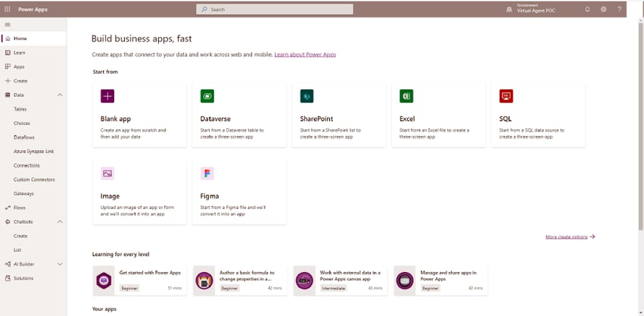Go to Solutions in the sidebar
This screenshot has width=644, height=316.
(23, 278)
